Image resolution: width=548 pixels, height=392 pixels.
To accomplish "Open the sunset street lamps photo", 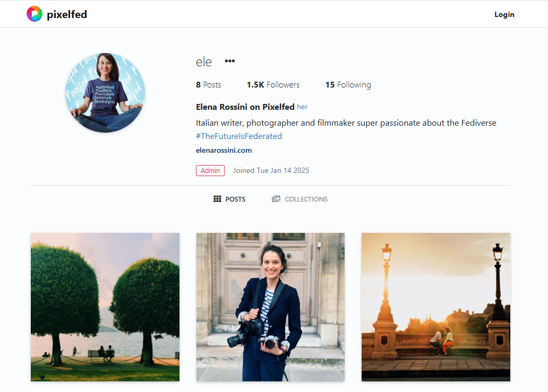I will [435, 307].
